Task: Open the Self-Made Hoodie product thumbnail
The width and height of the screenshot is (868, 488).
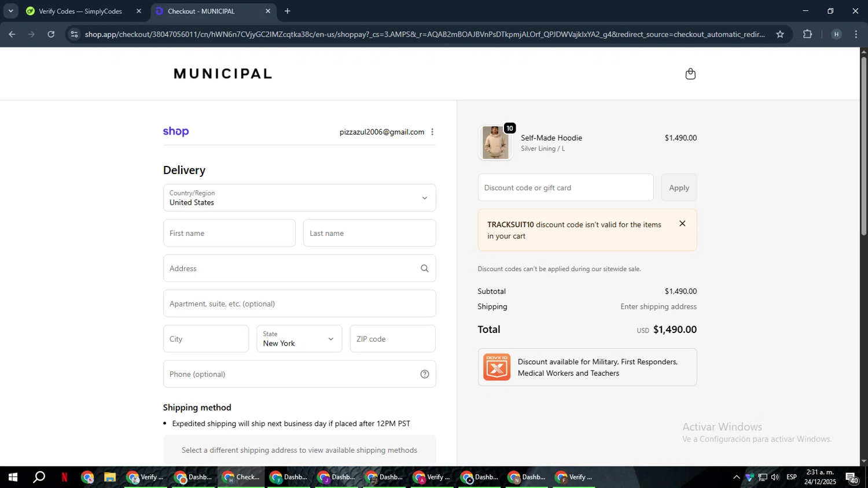Action: (x=496, y=142)
